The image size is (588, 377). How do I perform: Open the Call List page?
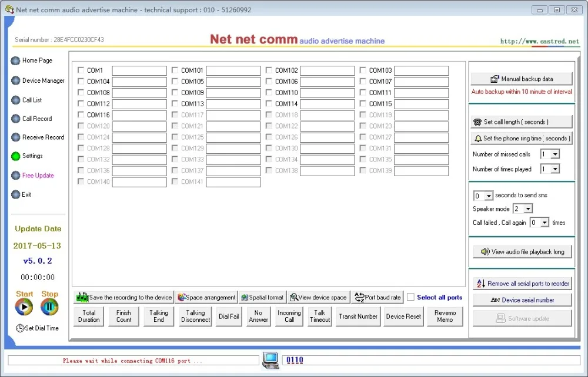tap(32, 100)
